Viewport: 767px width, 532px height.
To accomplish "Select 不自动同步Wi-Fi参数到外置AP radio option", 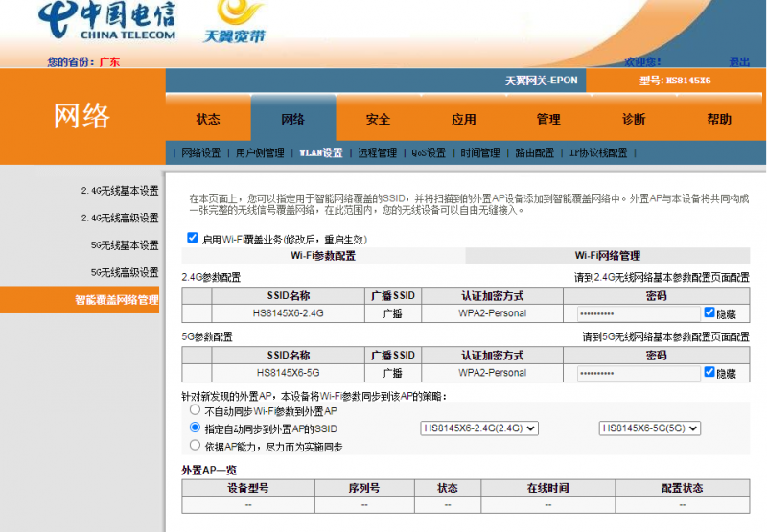I will (x=196, y=410).
